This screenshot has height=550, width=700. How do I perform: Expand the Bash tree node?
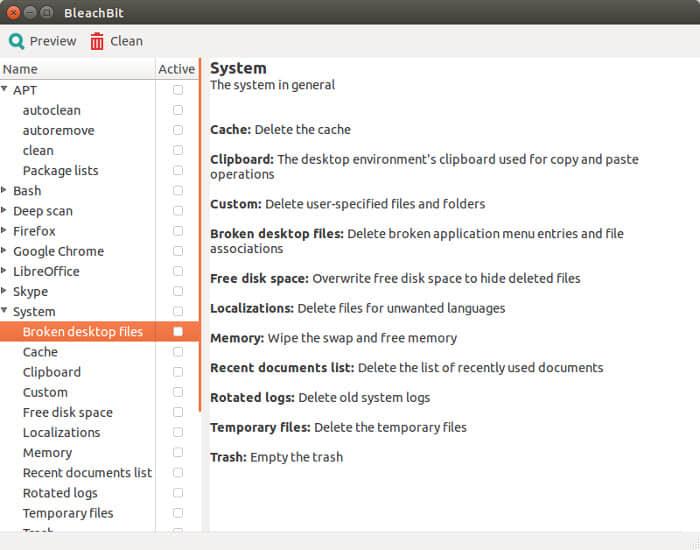pos(5,190)
